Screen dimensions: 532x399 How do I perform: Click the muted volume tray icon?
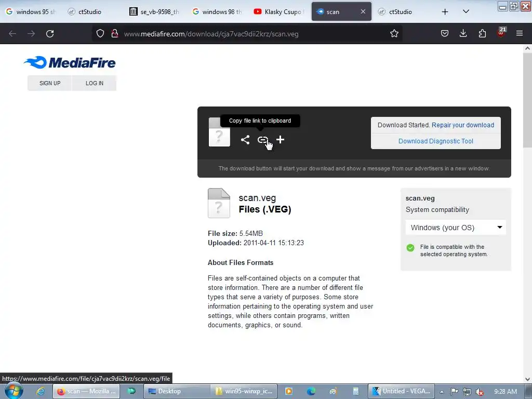480,392
